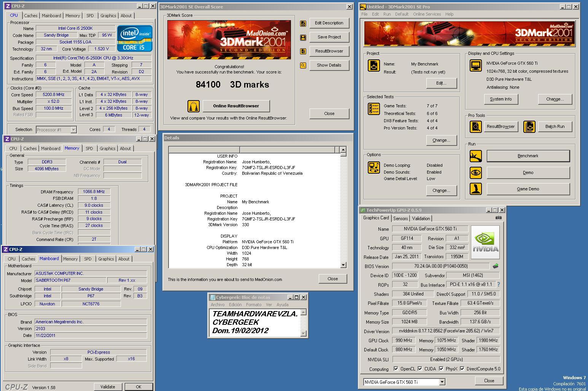The height and width of the screenshot is (391, 588).
Task: Click the Benchmark run icon
Action: (x=475, y=156)
